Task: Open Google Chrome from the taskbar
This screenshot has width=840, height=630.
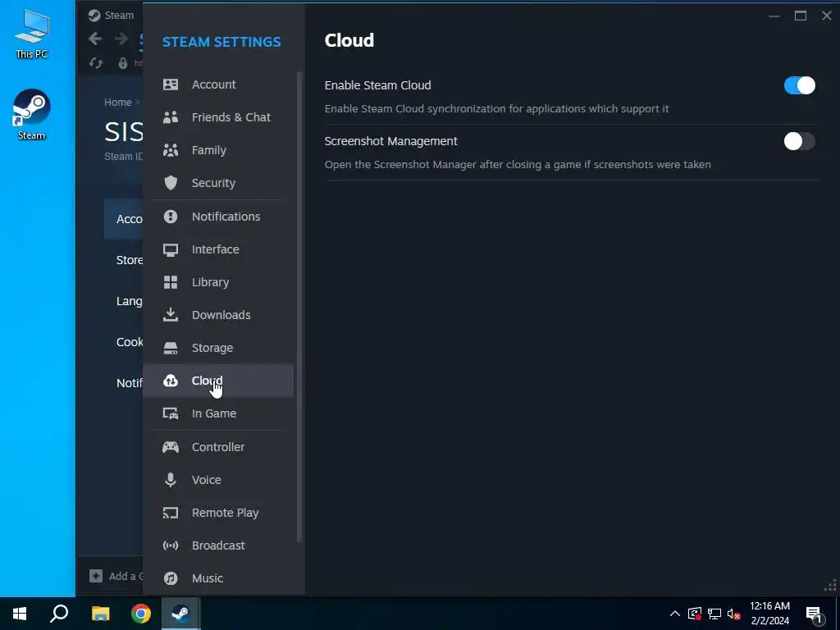Action: (x=141, y=614)
